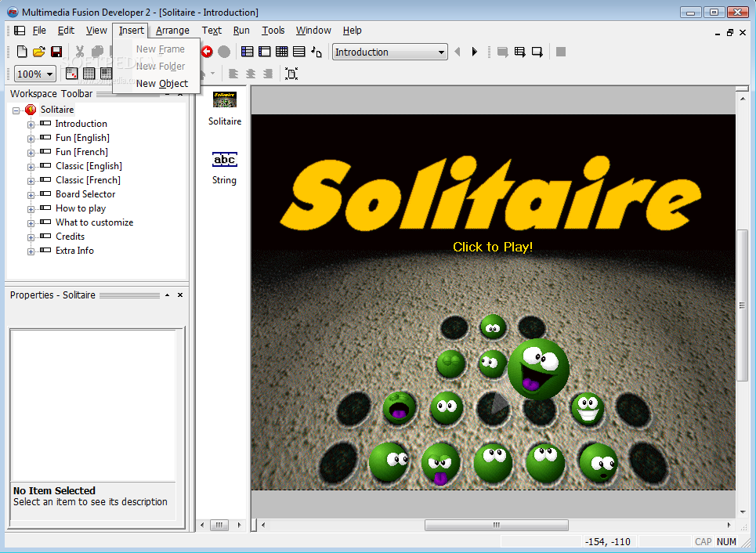
Task: Open the Event List Editor icon
Action: [299, 52]
